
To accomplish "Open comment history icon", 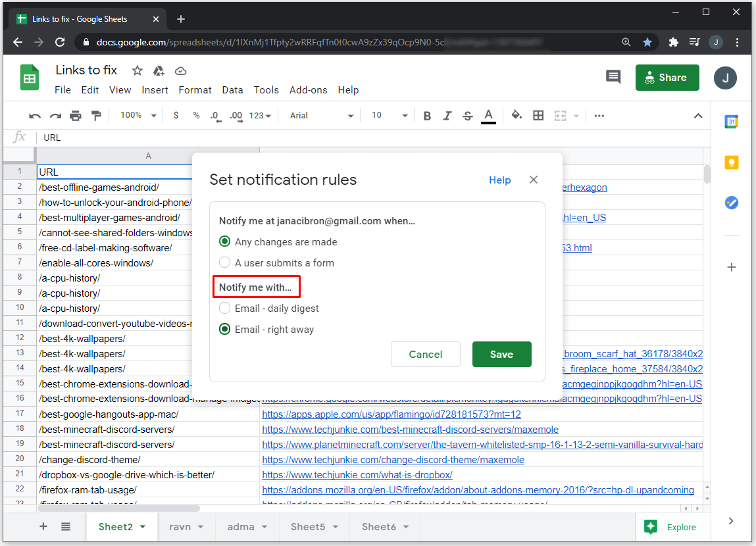I will pos(613,78).
